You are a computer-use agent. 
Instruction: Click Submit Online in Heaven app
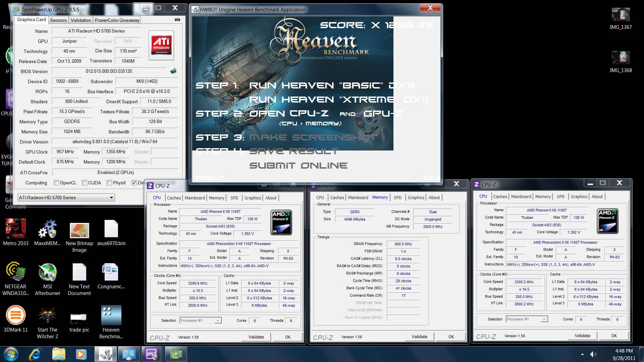tap(298, 166)
